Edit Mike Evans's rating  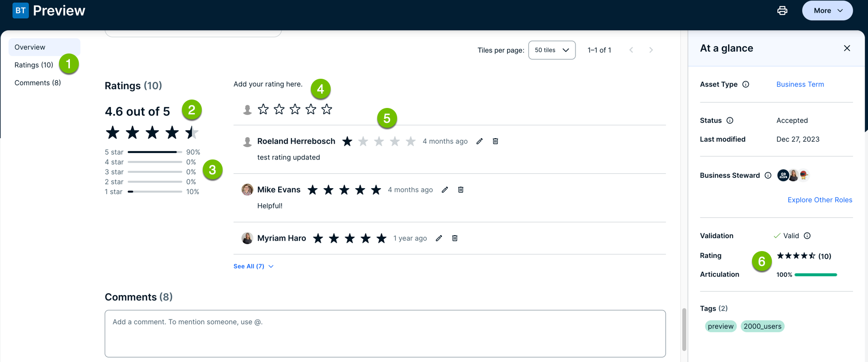coord(445,190)
